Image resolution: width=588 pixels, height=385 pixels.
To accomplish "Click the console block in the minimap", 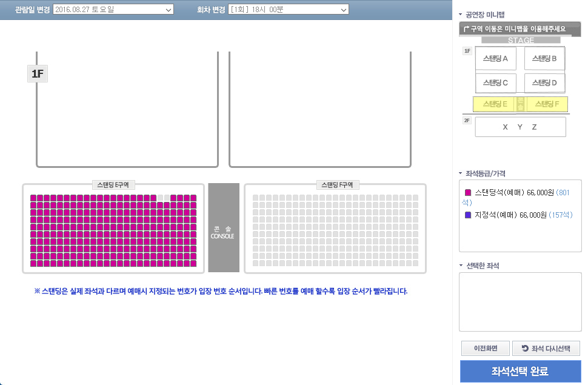I will (x=520, y=104).
